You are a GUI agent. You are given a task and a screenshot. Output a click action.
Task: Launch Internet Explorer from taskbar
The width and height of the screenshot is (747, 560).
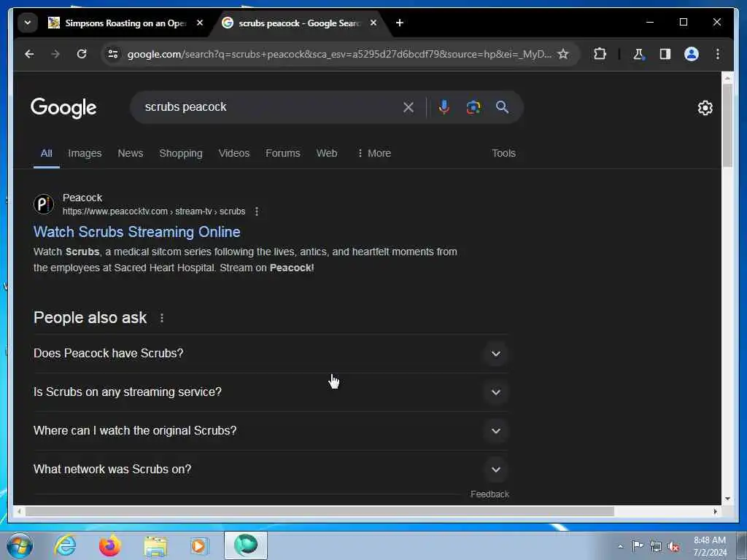pos(65,545)
